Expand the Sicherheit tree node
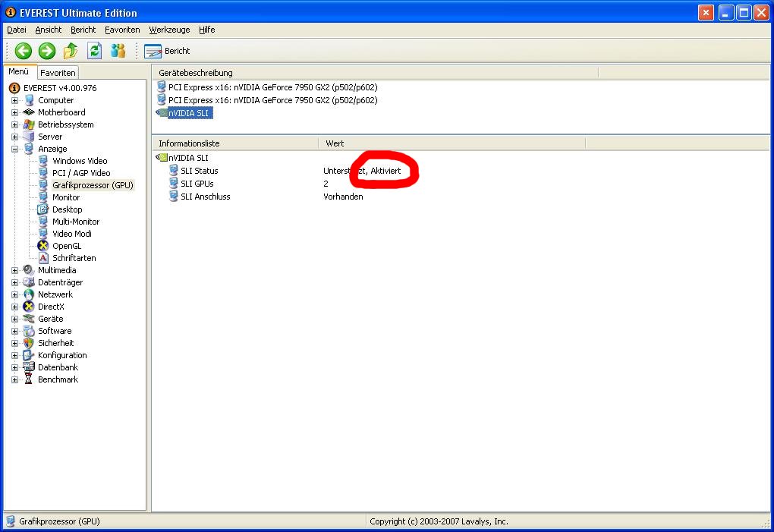Screen dimensions: 774x532 (x=15, y=344)
